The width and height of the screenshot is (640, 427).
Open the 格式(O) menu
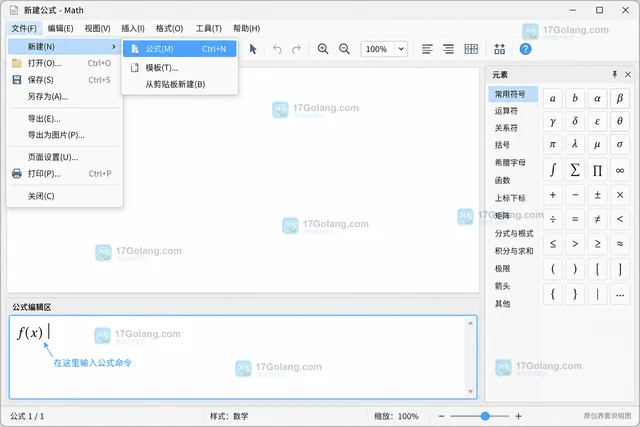[x=169, y=29]
